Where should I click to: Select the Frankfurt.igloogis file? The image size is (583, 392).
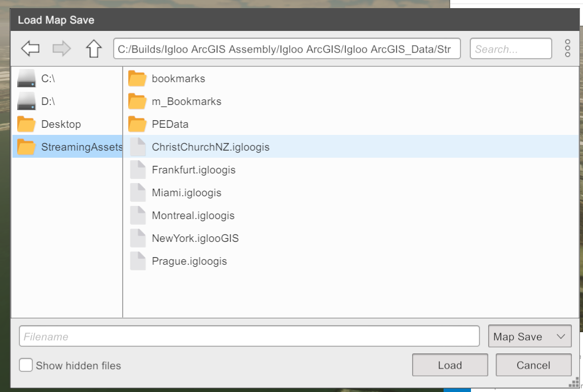click(193, 170)
